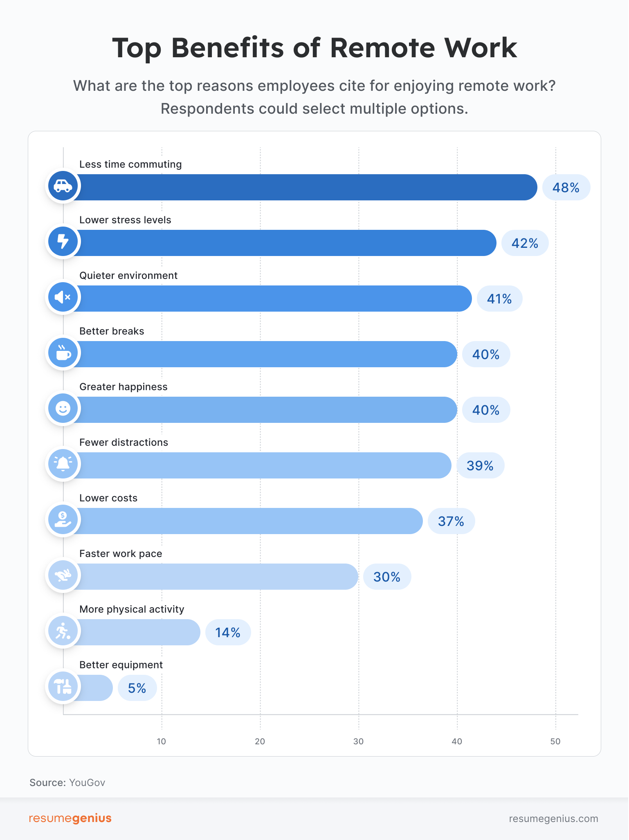Screen dimensions: 629x840
Task: Click the smiley face happiness icon
Action: (63, 409)
